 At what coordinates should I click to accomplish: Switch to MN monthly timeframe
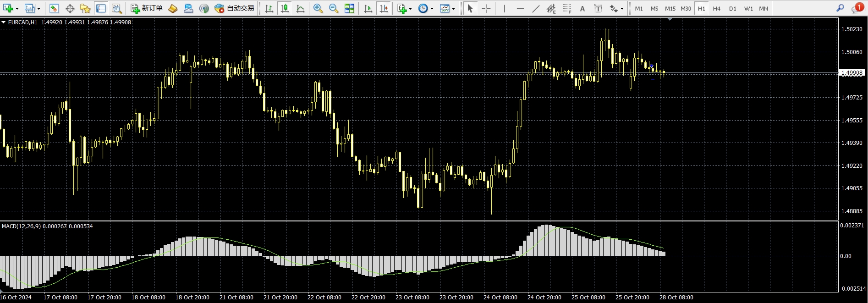click(x=764, y=8)
